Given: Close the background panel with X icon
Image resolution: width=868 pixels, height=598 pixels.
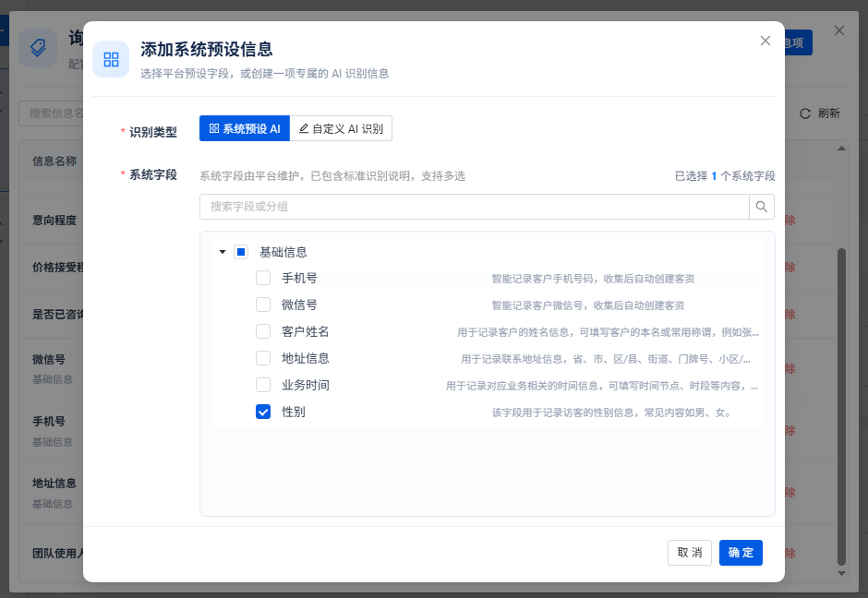Looking at the screenshot, I should click(x=839, y=30).
